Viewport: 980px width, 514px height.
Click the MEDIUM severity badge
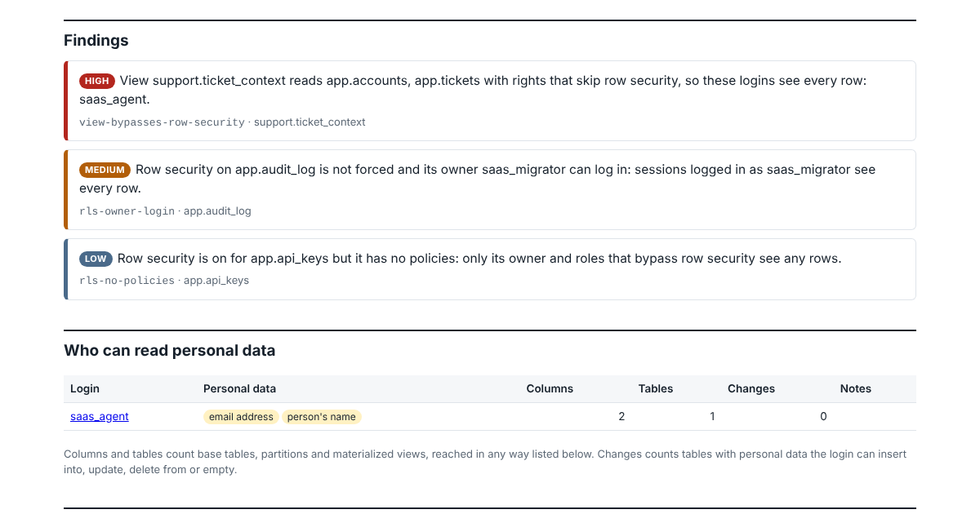tap(105, 170)
